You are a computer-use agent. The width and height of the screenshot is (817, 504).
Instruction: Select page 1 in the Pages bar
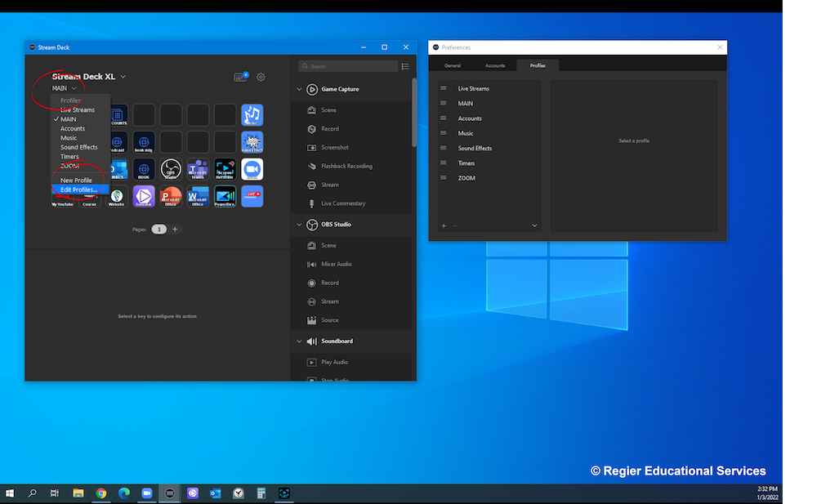click(159, 230)
